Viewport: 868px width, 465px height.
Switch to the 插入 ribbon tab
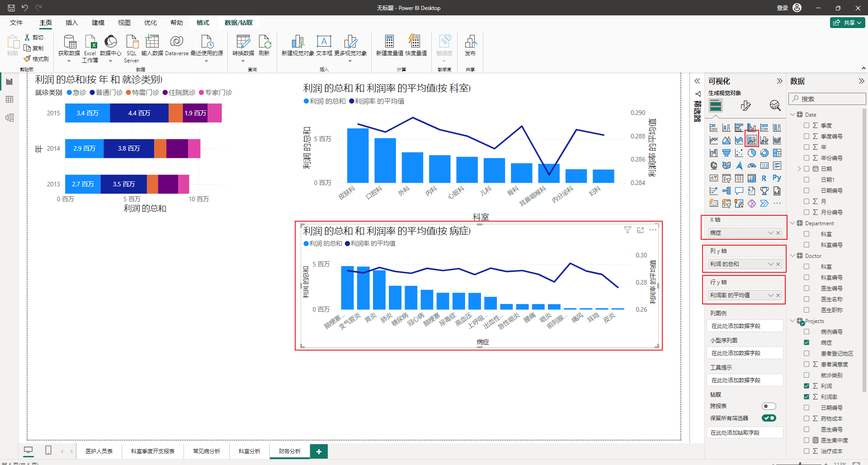click(x=72, y=23)
